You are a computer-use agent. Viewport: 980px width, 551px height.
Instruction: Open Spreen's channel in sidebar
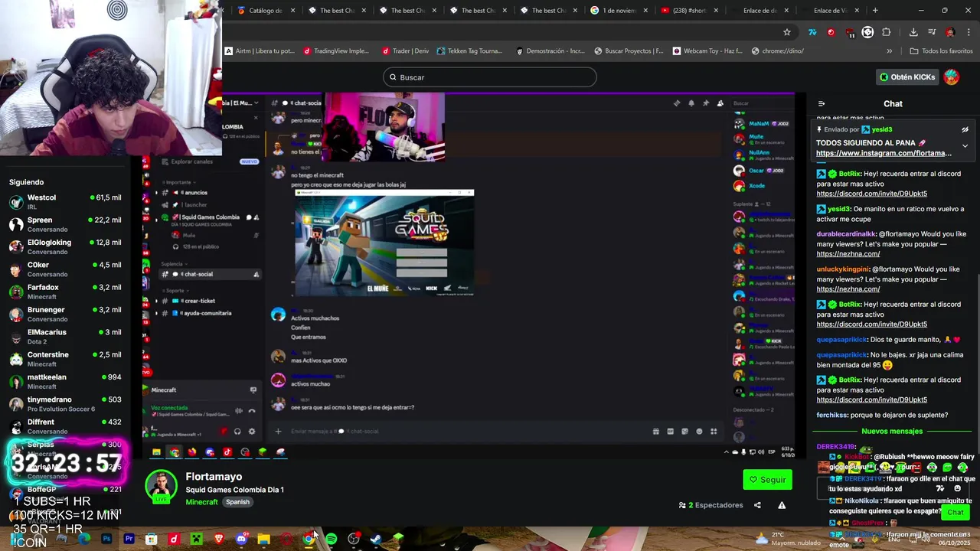point(65,224)
